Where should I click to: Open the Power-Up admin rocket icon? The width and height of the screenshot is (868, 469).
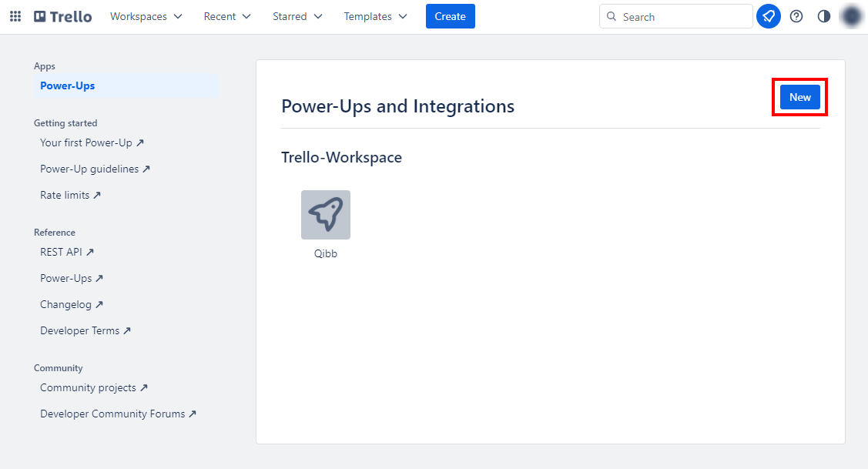768,16
